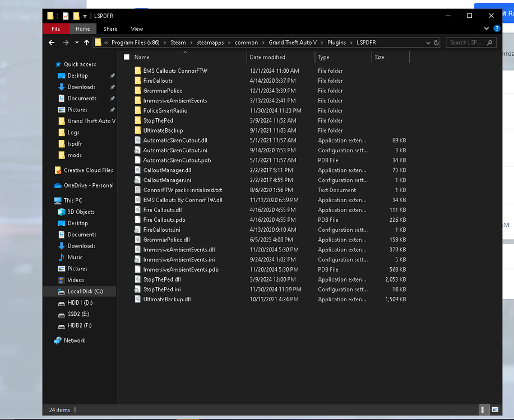
Task: Select EMS Callouts By ConnorFTW.dll
Action: pos(183,200)
